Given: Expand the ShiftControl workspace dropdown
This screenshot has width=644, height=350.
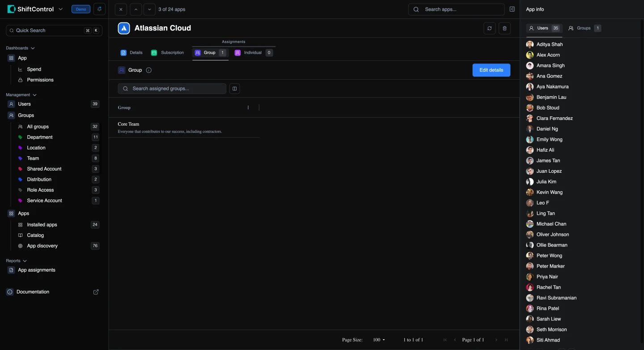Looking at the screenshot, I should [61, 9].
